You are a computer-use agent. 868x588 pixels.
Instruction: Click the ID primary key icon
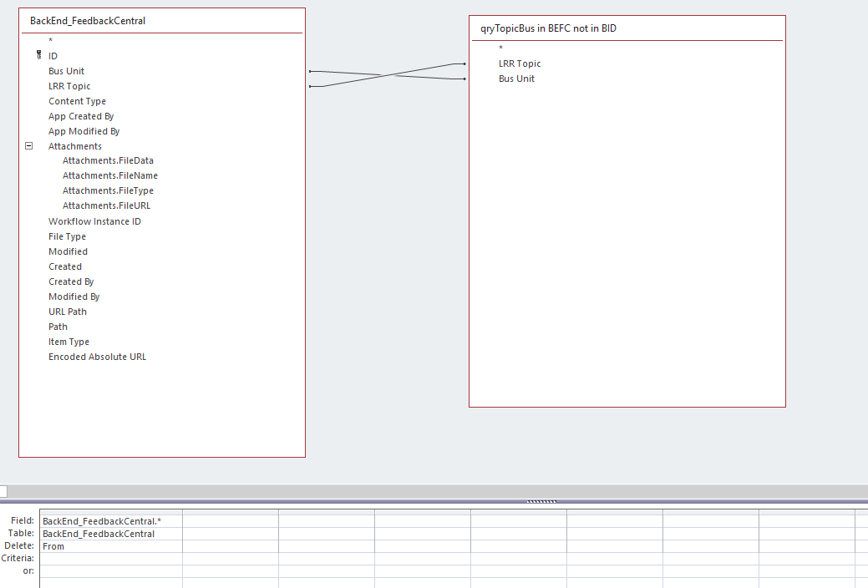[x=38, y=55]
